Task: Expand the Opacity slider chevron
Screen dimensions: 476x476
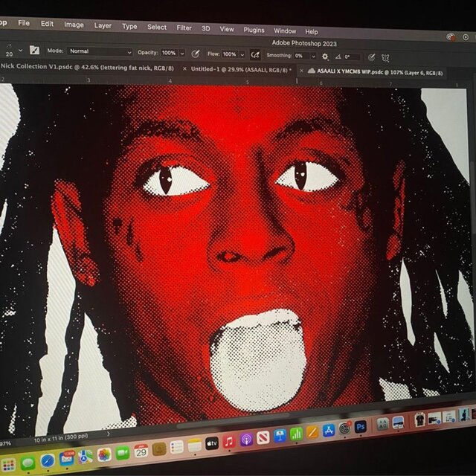Action: [182, 54]
